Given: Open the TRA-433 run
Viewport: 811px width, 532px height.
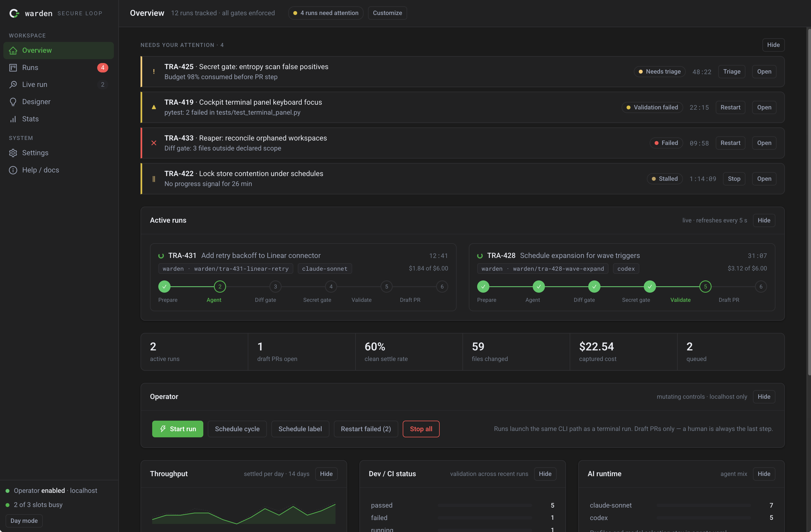Looking at the screenshot, I should (x=764, y=143).
